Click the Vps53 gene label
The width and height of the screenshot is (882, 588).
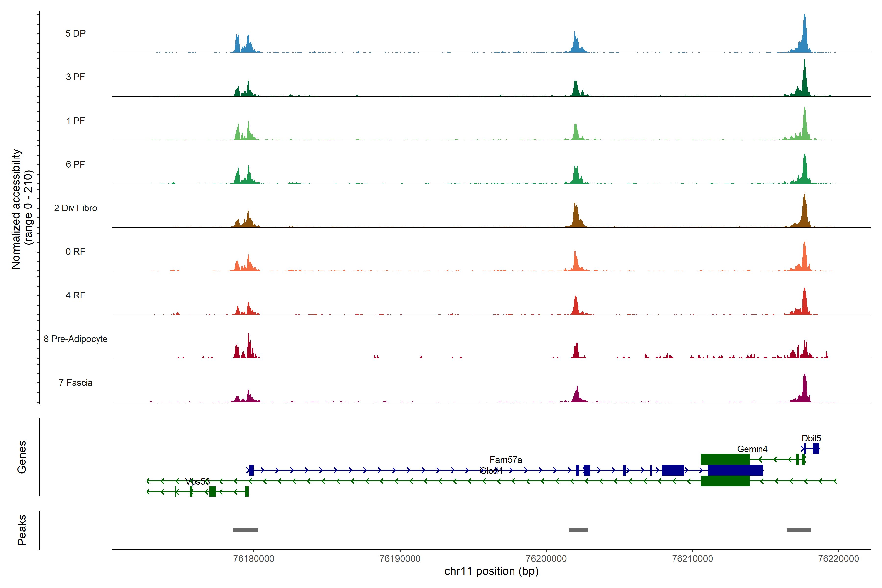click(x=197, y=481)
